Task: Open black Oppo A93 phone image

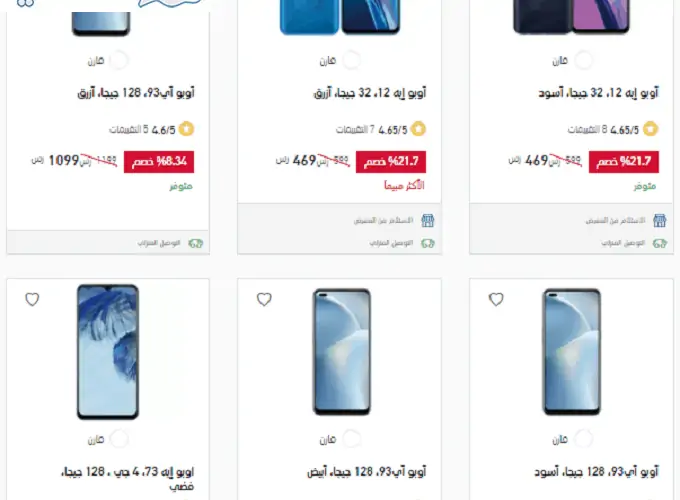Action: tap(572, 352)
